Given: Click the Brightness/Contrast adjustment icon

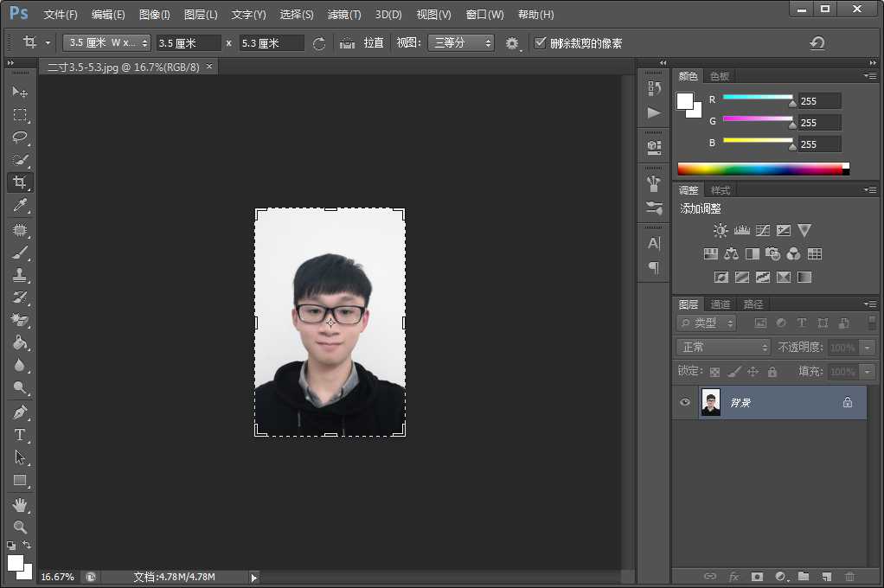Looking at the screenshot, I should (x=721, y=231).
